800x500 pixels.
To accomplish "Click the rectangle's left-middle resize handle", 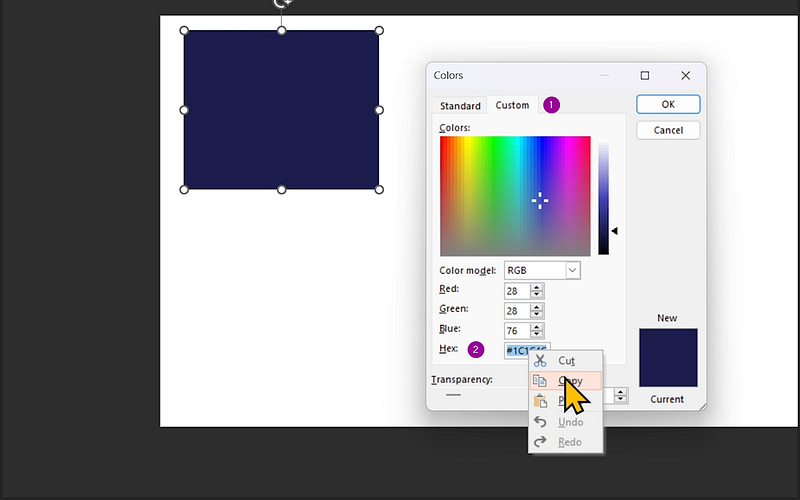I will 184,110.
